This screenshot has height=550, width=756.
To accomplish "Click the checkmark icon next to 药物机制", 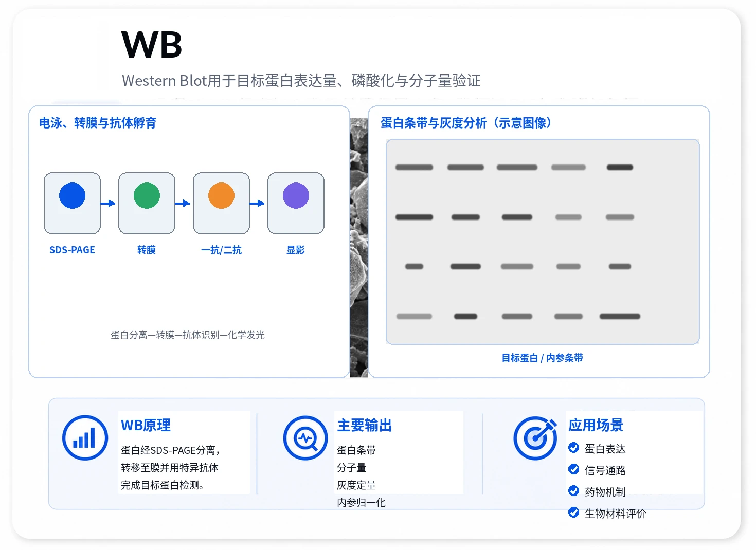I will (573, 491).
